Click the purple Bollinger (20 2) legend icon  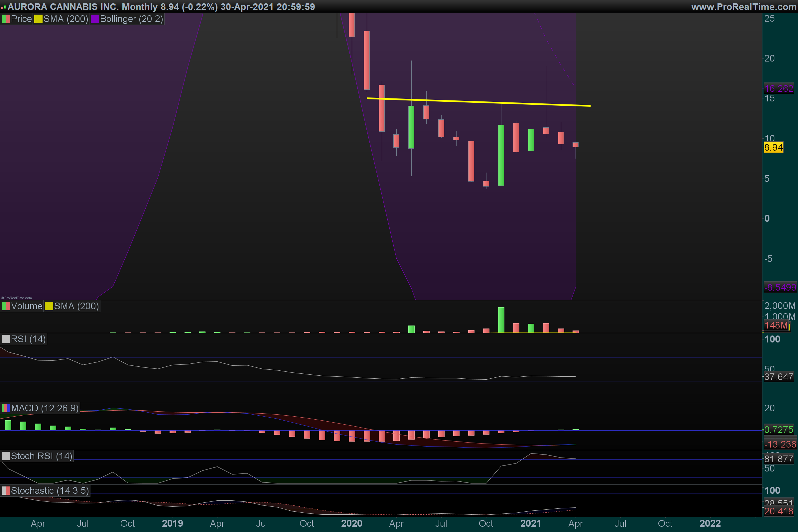(x=95, y=19)
